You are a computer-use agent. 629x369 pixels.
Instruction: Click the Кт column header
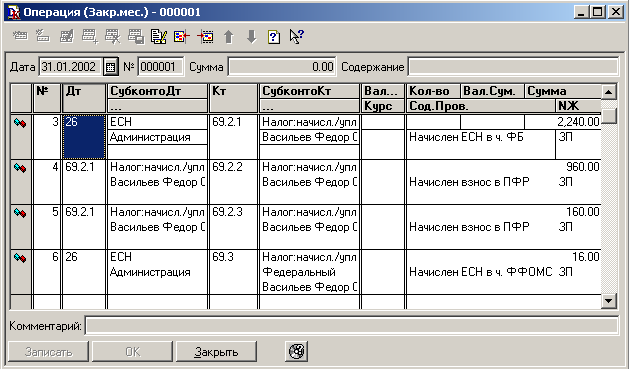click(233, 98)
